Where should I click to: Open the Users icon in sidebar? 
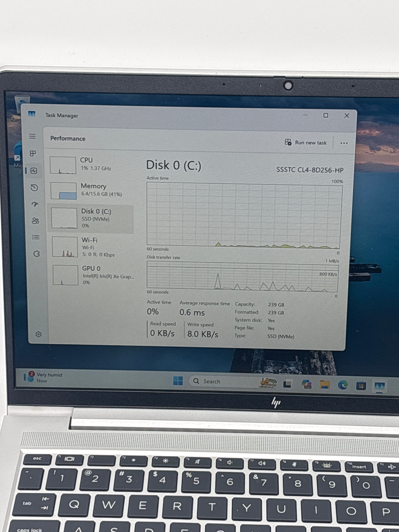pyautogui.click(x=35, y=221)
